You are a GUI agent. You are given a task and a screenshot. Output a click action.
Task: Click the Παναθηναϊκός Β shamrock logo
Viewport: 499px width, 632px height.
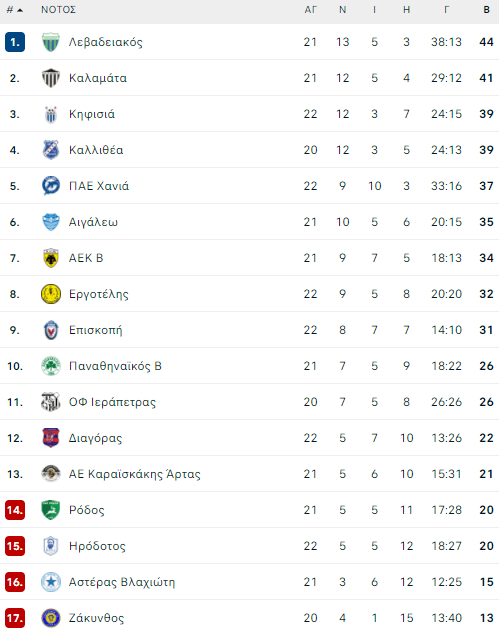click(51, 366)
